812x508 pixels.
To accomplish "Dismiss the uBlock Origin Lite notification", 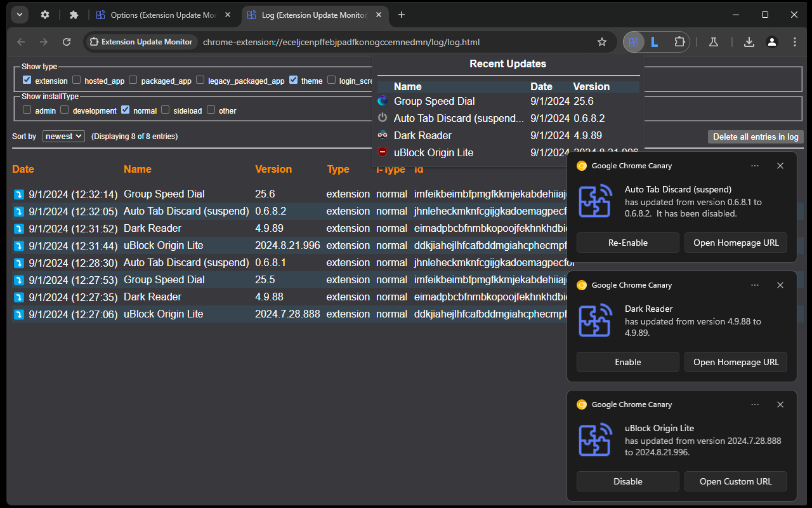I will pos(780,404).
